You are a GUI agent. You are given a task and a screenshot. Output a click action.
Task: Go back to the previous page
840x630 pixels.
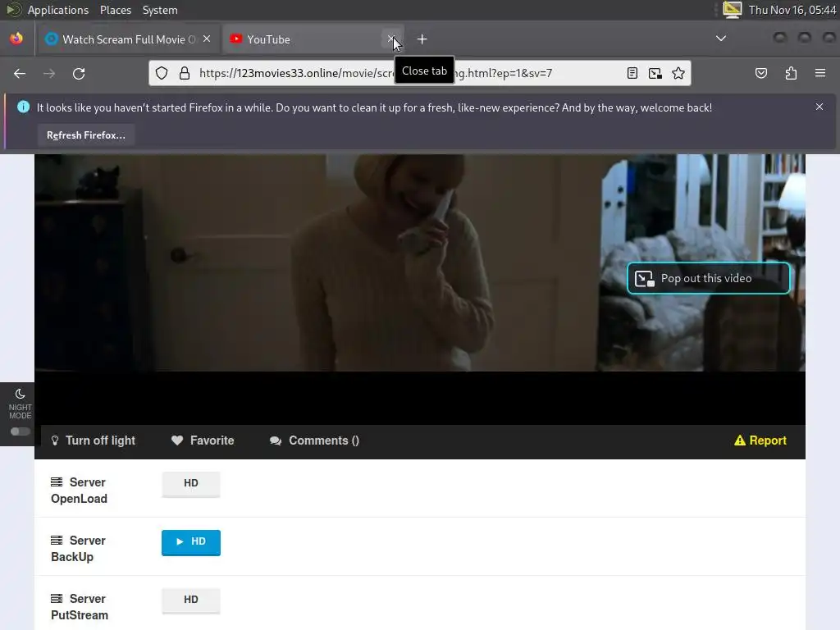coord(20,73)
